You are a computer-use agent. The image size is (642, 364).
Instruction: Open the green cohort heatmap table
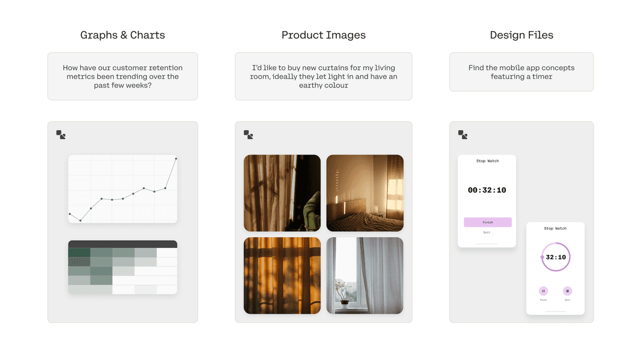pyautogui.click(x=122, y=267)
